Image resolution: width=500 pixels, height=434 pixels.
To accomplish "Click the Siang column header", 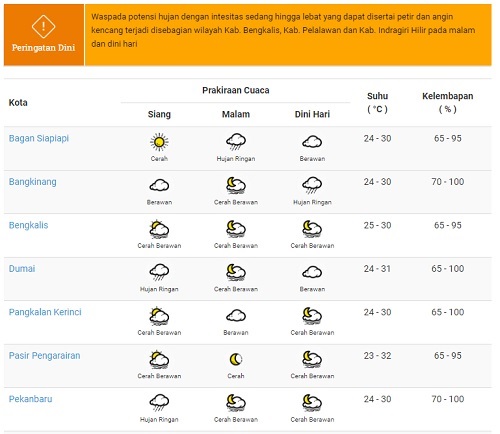I will [x=159, y=114].
